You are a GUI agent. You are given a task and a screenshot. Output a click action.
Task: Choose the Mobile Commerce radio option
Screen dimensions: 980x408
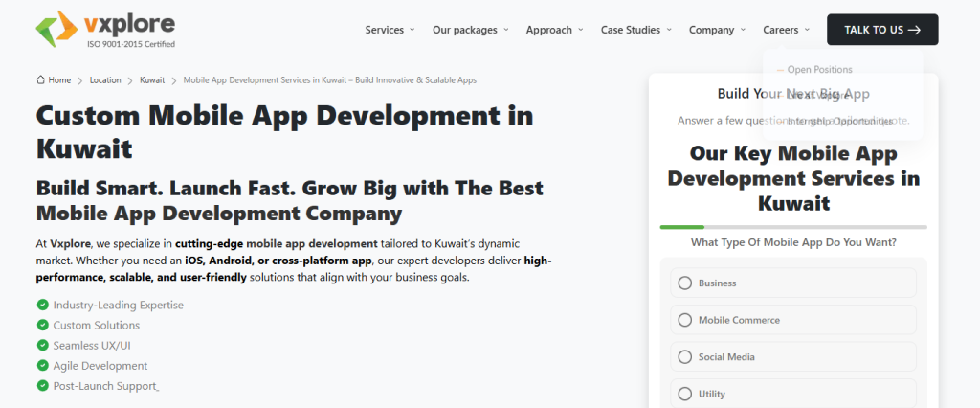(x=685, y=320)
